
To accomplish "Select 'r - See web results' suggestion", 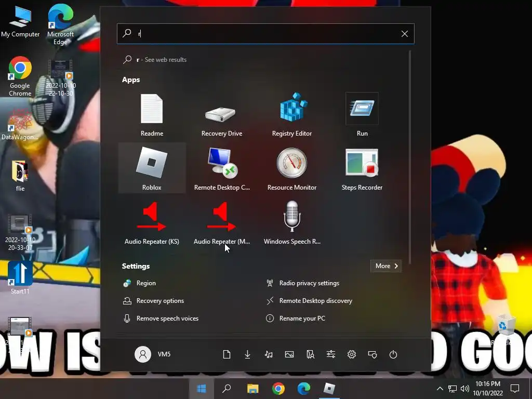I will 155,60.
